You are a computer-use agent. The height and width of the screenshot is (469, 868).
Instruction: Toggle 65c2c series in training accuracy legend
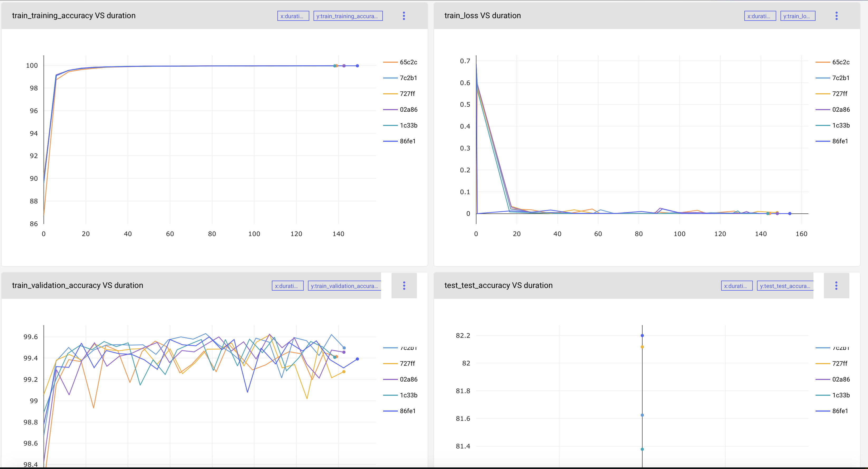tap(408, 62)
